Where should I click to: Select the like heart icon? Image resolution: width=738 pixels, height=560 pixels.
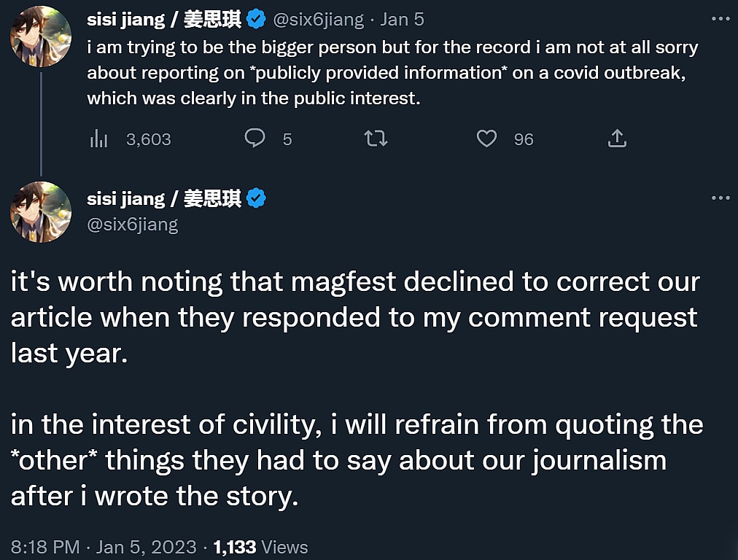click(486, 139)
